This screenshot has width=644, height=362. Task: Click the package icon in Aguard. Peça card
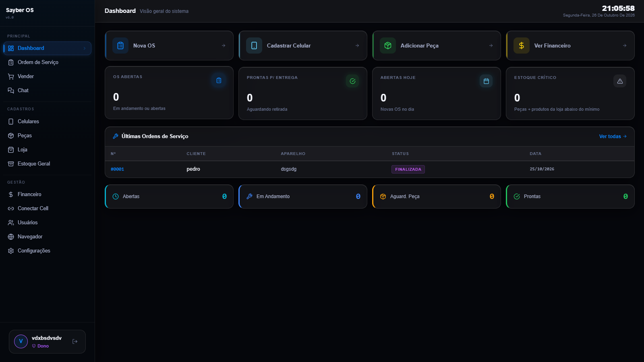pos(383,197)
